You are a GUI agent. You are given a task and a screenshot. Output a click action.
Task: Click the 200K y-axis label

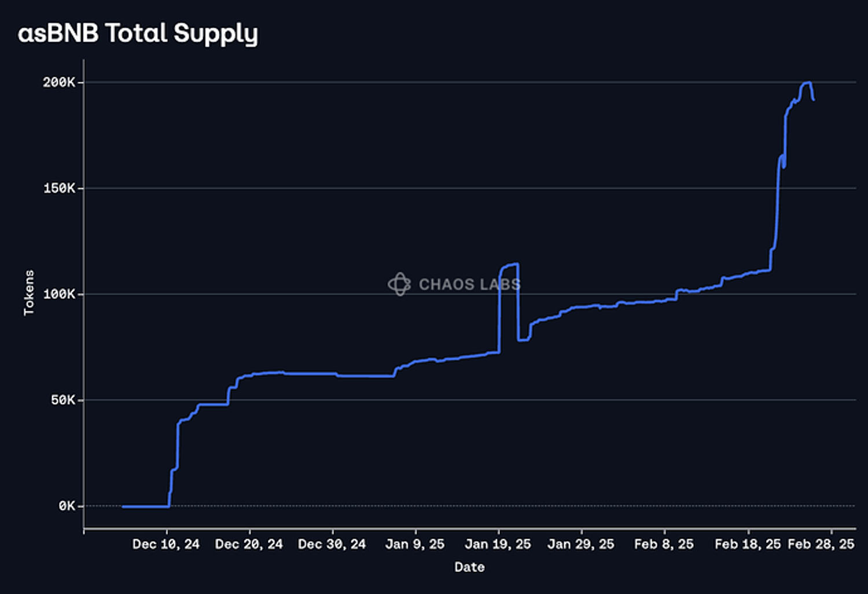pos(58,82)
